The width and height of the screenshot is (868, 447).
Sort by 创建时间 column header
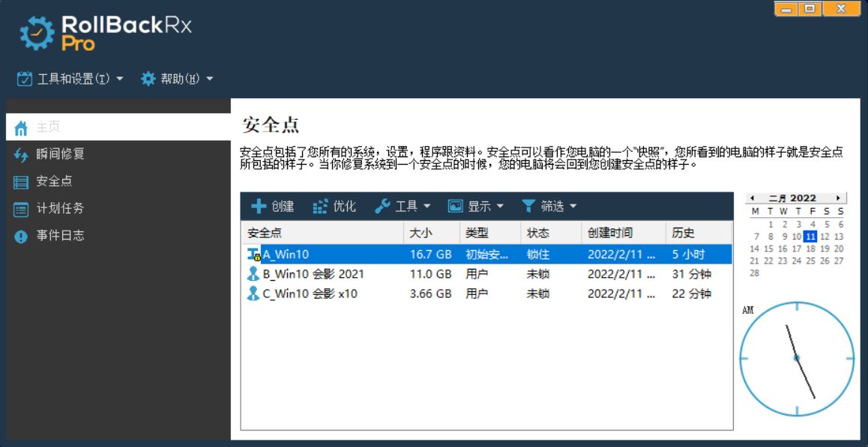(624, 233)
